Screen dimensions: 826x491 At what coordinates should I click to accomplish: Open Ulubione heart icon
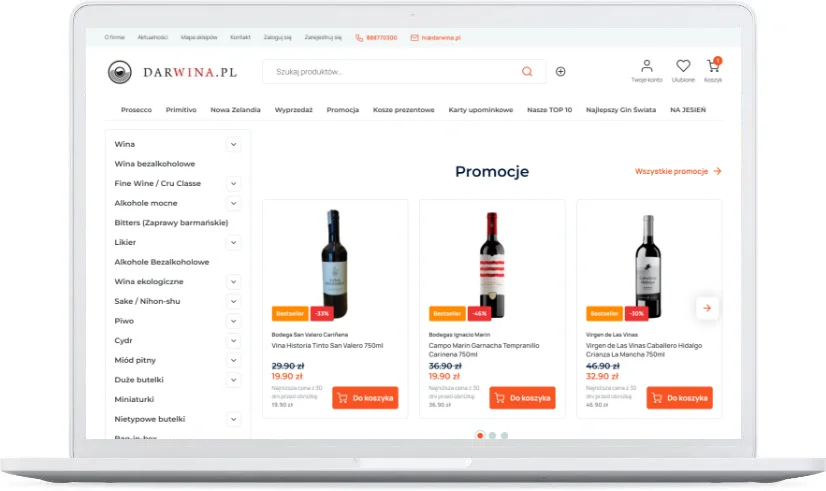[x=683, y=66]
